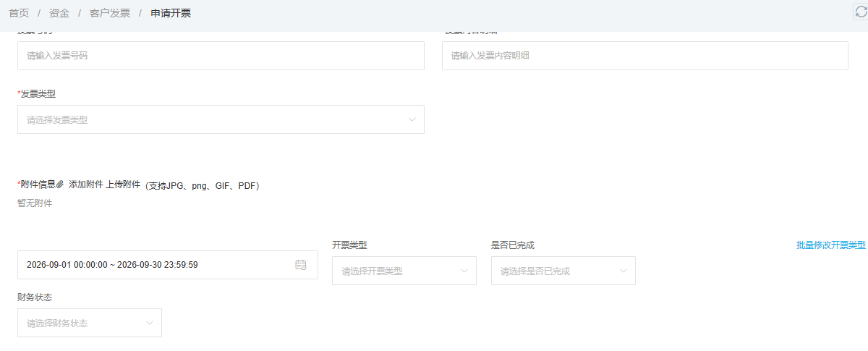This screenshot has height=351, width=868.
Task: Navigate to 客户发票 breadcrumb
Action: pos(110,13)
